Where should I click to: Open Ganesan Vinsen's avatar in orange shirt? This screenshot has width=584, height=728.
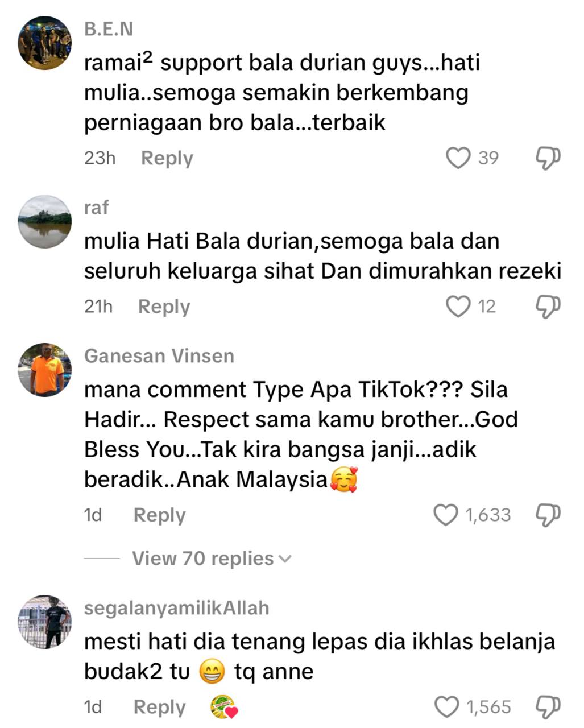(x=45, y=370)
